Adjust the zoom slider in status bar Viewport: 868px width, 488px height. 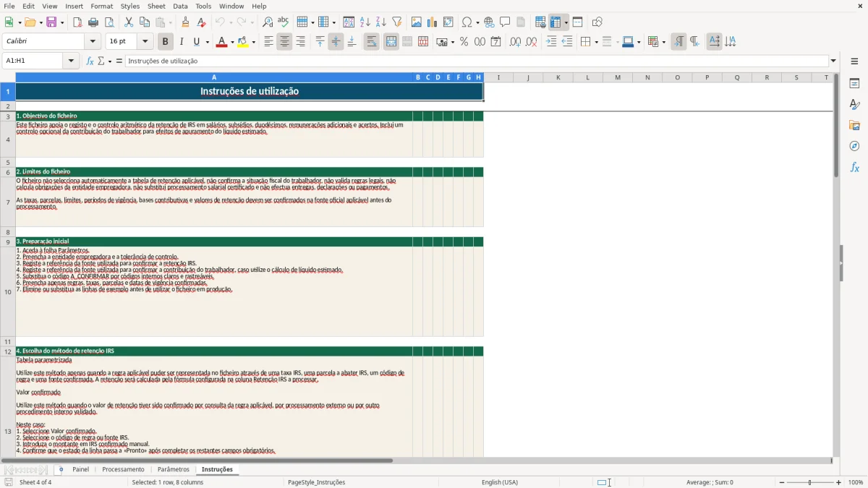(x=809, y=482)
